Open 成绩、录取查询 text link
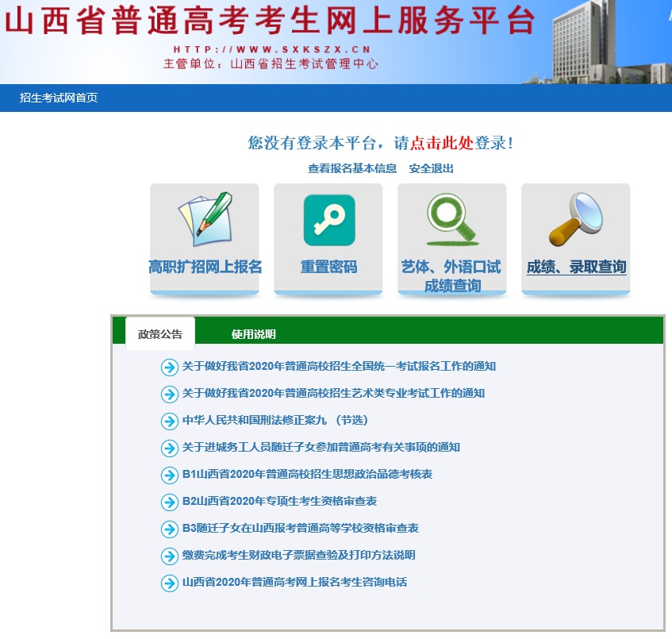Screen dimensions: 672x639 pyautogui.click(x=576, y=268)
